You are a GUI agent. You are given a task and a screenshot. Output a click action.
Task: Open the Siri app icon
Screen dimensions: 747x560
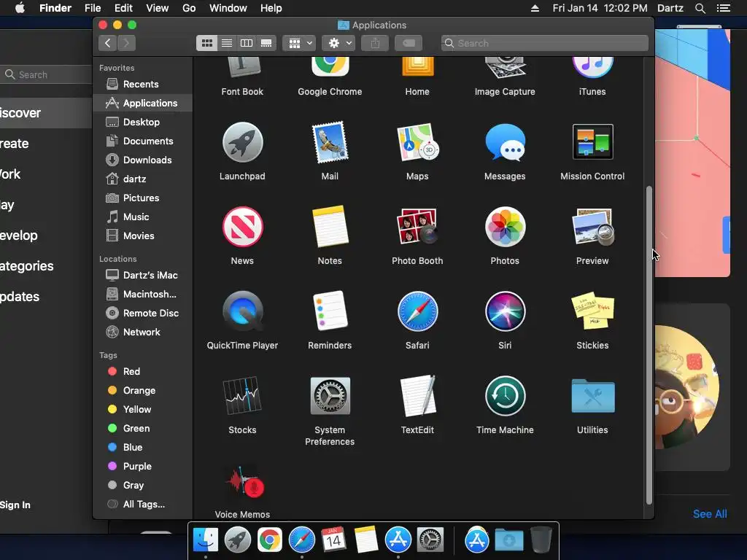point(505,311)
